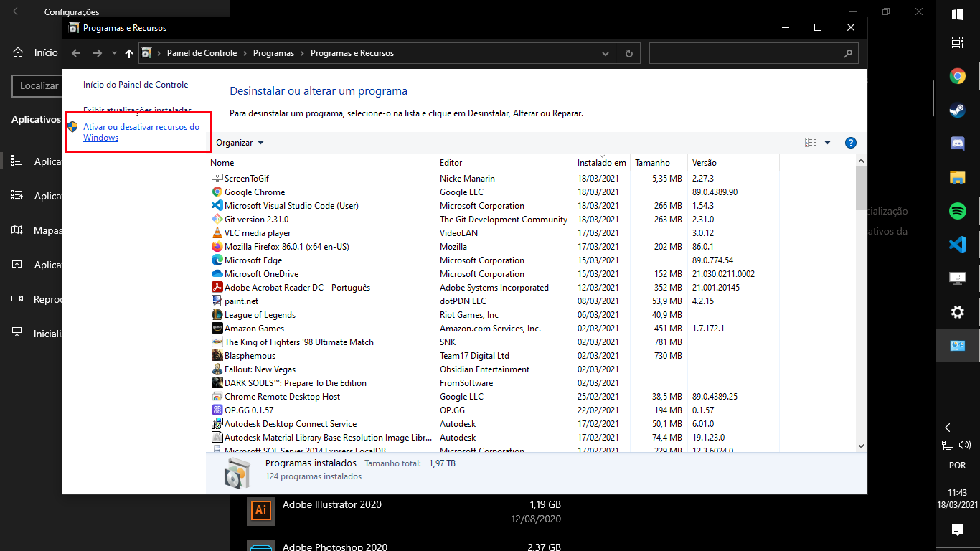The height and width of the screenshot is (551, 980).
Task: Select the Mozilla Firefox 86.0.1 icon
Action: coord(217,246)
